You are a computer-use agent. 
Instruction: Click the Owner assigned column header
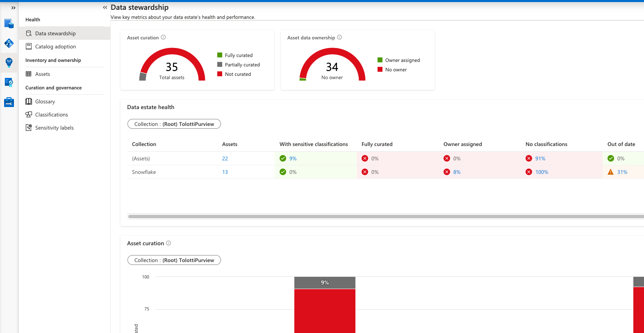pyautogui.click(x=463, y=144)
